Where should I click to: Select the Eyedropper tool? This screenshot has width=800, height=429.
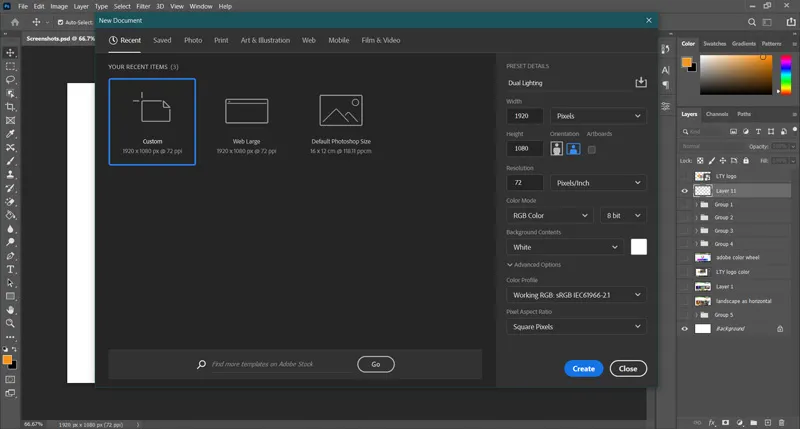coord(10,134)
